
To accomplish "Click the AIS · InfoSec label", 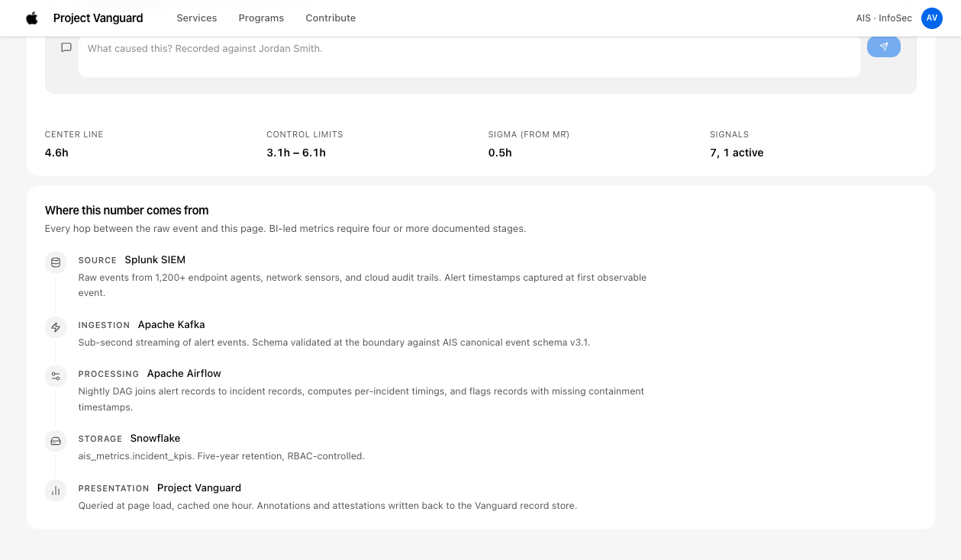I will pyautogui.click(x=884, y=18).
